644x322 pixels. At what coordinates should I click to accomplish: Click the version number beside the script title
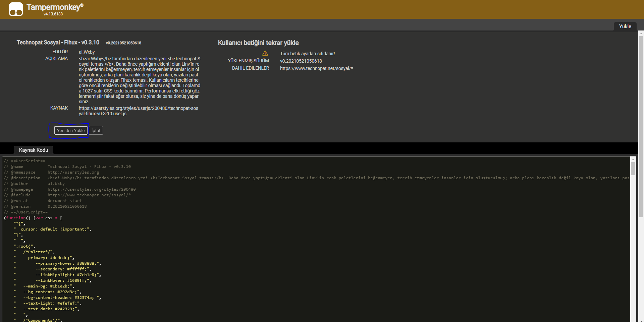123,43
